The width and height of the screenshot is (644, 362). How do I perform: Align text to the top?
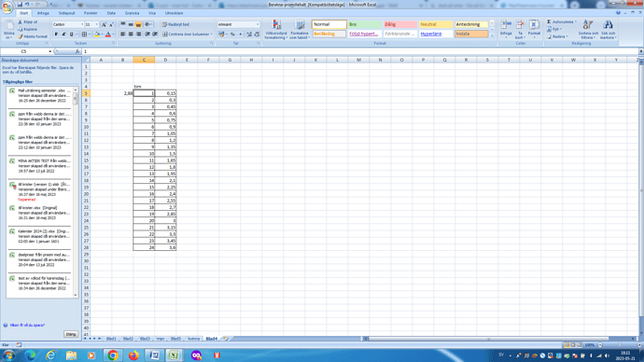[123, 24]
